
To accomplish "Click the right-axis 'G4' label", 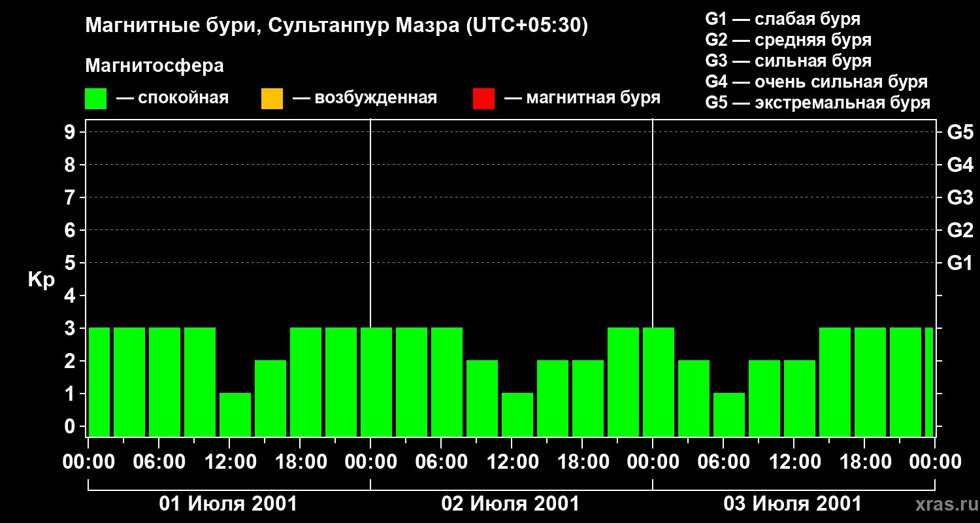I will (960, 165).
